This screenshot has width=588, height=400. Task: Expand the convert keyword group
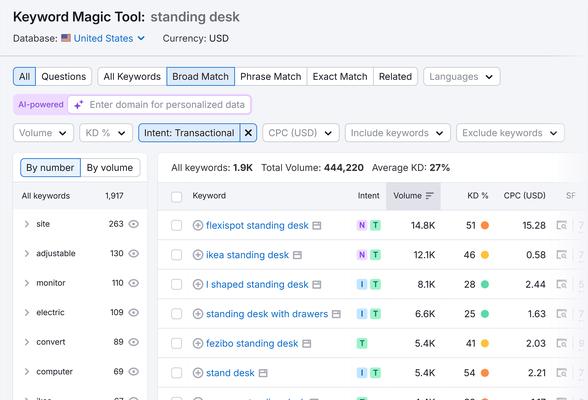27,342
